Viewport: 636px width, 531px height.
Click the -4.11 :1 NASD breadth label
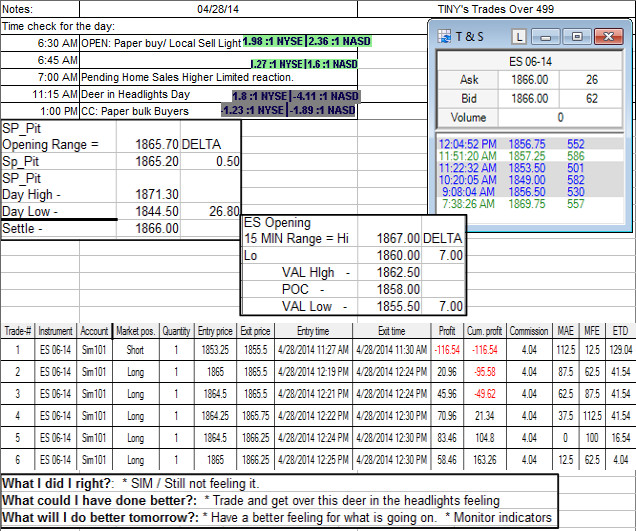pyautogui.click(x=325, y=96)
